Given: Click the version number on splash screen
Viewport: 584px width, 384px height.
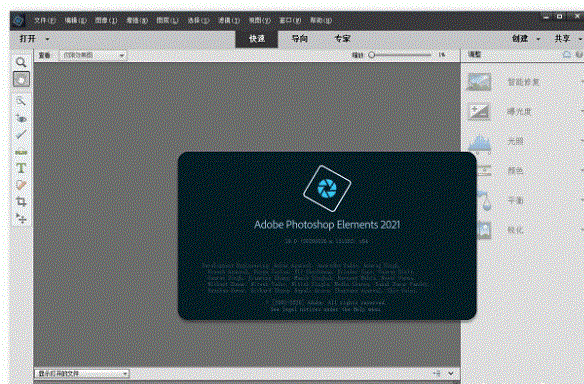Looking at the screenshot, I should pyautogui.click(x=327, y=241).
